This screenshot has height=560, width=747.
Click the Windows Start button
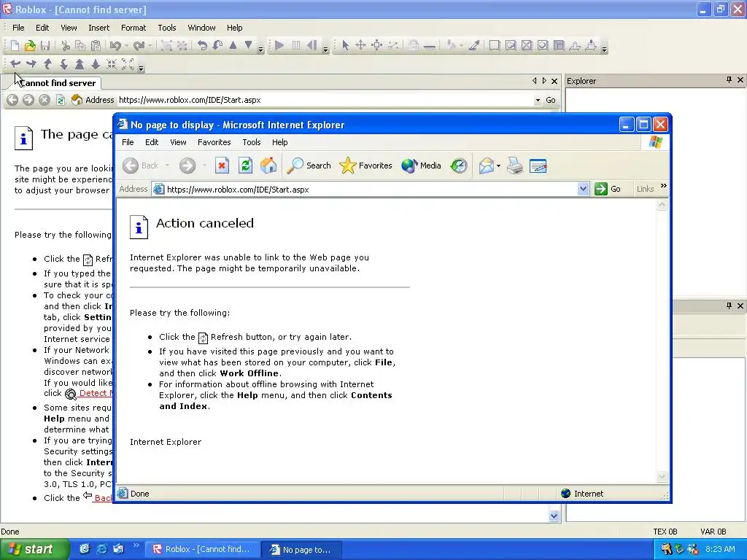tap(34, 550)
